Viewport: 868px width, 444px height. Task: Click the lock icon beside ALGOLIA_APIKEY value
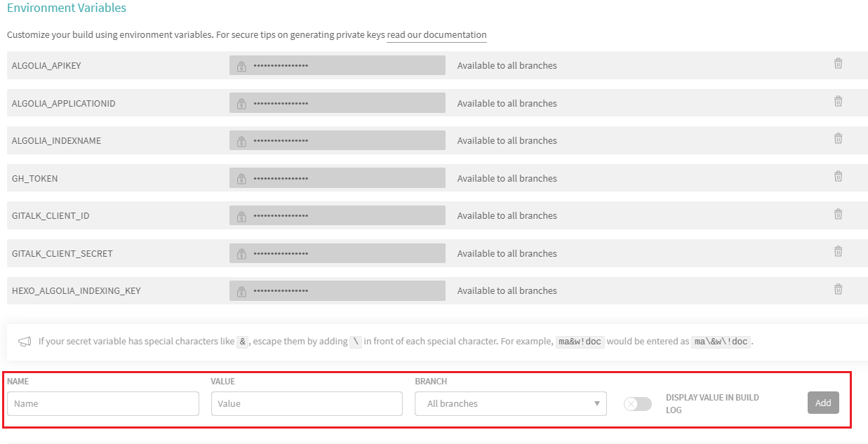241,66
